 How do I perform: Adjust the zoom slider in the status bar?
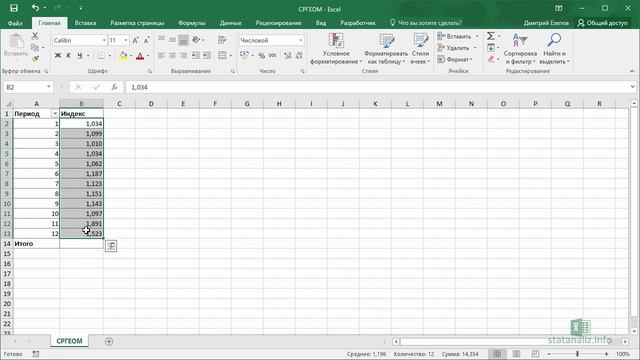pos(577,354)
